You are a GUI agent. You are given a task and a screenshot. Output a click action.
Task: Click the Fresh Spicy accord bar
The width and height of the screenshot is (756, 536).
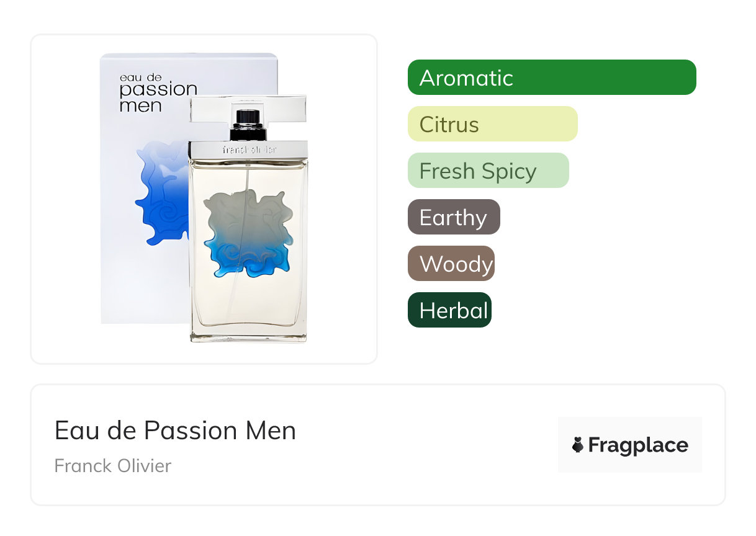[488, 171]
